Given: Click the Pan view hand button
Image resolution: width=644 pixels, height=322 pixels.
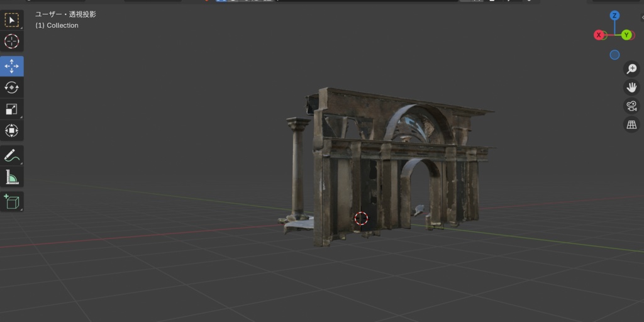Looking at the screenshot, I should [x=631, y=87].
